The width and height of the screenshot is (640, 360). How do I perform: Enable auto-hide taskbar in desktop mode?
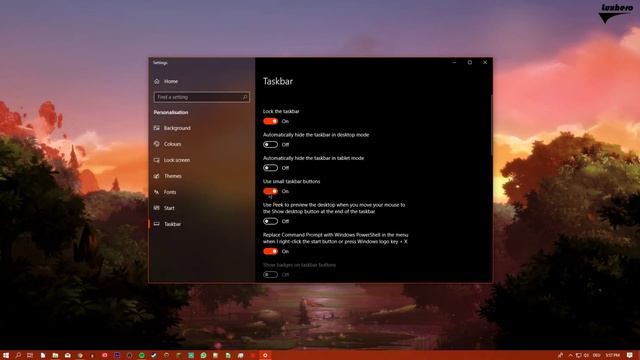coord(270,144)
